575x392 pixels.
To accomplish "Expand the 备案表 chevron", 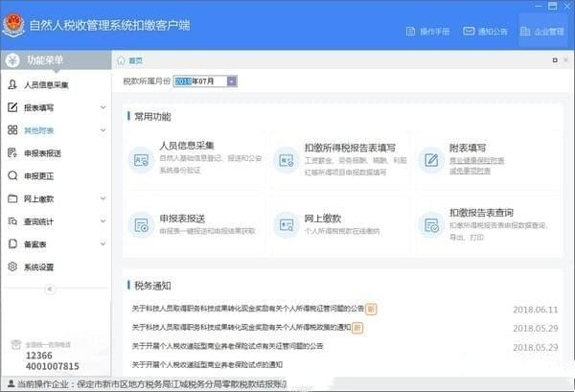I will tap(103, 243).
